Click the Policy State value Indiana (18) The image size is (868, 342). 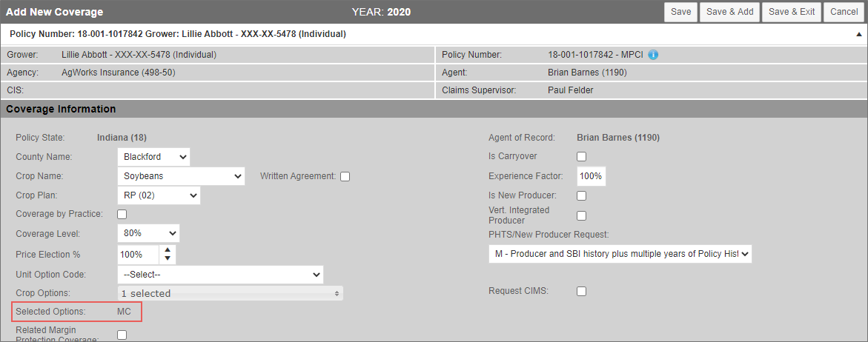(122, 138)
